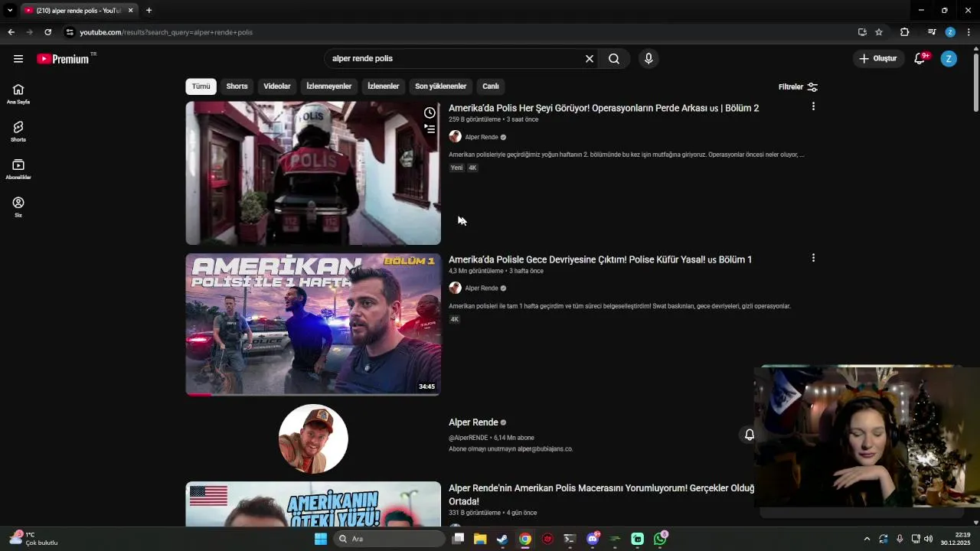980x551 pixels.
Task: Close the YouTube browser tab
Action: click(x=131, y=11)
